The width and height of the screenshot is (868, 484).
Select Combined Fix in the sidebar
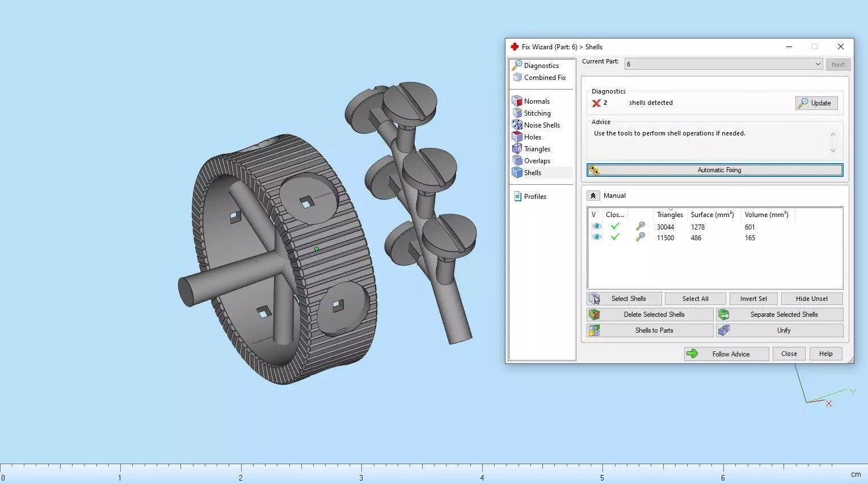tap(545, 78)
